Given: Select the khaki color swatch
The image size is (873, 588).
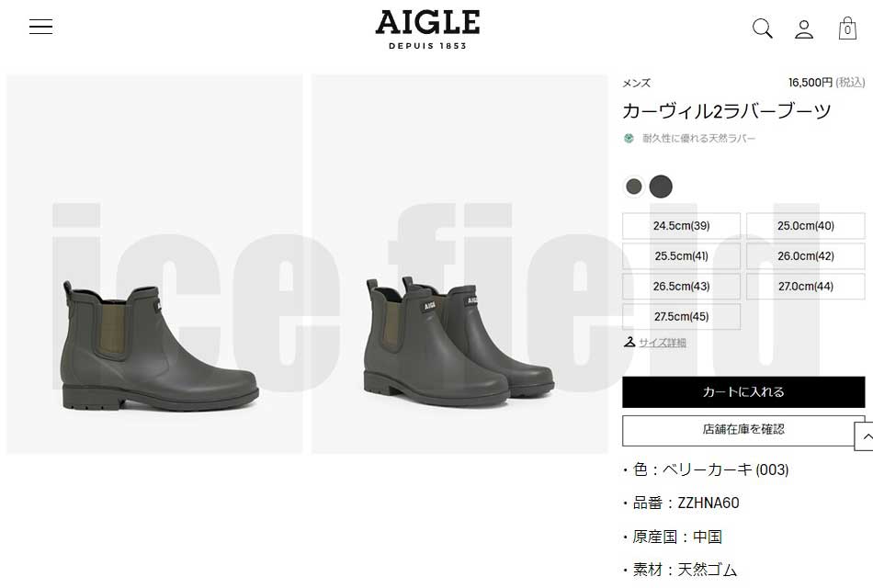Looking at the screenshot, I should pyautogui.click(x=633, y=187).
